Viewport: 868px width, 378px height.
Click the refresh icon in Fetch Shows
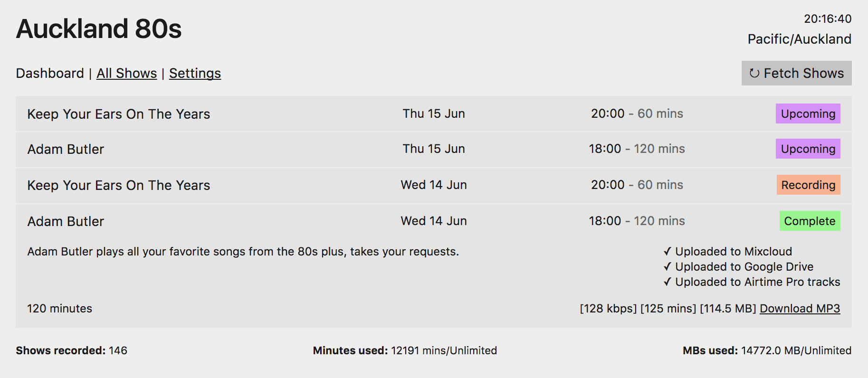(x=754, y=73)
